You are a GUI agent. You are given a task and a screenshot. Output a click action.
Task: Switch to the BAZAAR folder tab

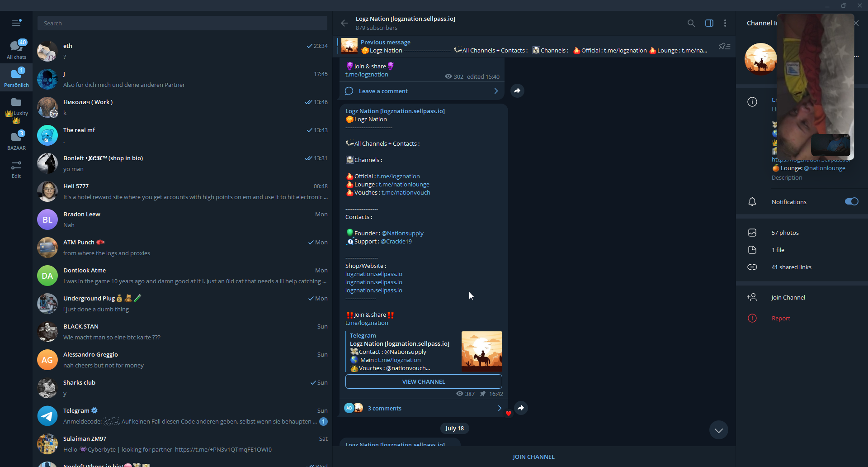coord(16,140)
